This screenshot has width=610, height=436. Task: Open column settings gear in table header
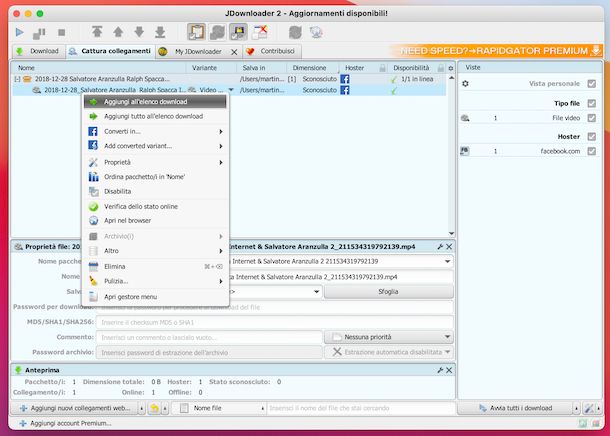pos(450,68)
